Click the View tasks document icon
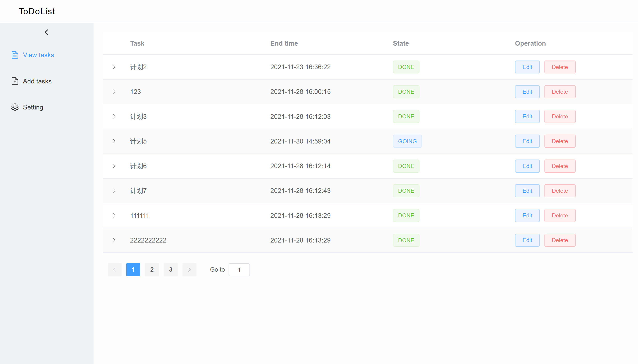This screenshot has width=638, height=364. pyautogui.click(x=15, y=55)
